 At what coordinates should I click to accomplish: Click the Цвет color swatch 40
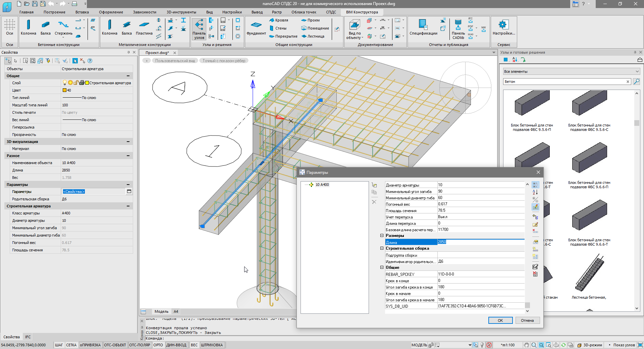[x=64, y=90]
